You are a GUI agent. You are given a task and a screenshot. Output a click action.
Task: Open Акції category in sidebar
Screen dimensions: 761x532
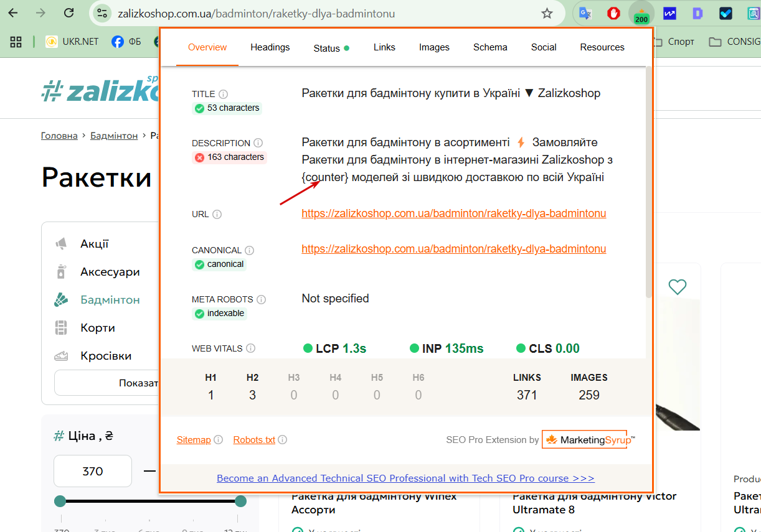click(95, 244)
